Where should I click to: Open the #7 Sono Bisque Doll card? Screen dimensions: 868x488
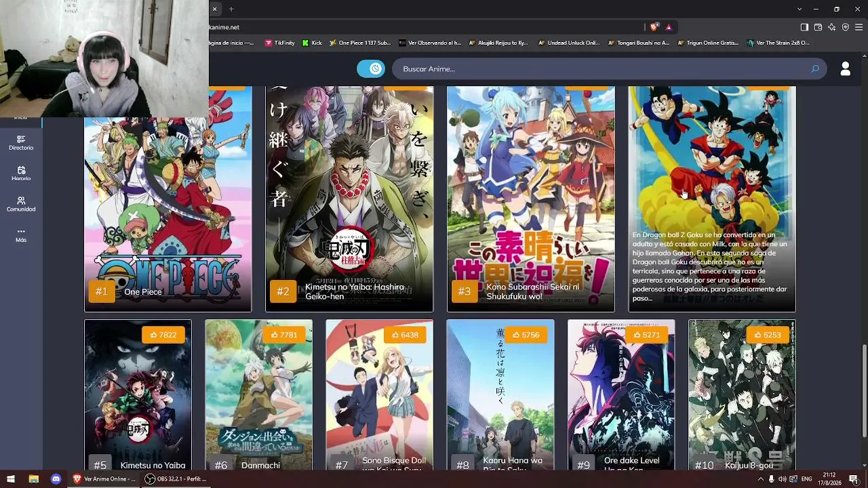click(380, 395)
